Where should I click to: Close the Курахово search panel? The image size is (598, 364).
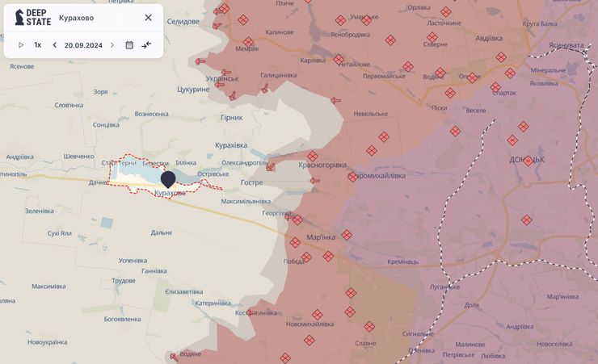(148, 18)
